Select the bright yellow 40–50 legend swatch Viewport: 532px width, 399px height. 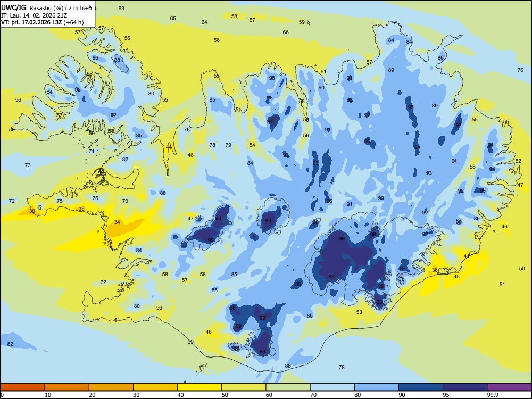pos(199,387)
